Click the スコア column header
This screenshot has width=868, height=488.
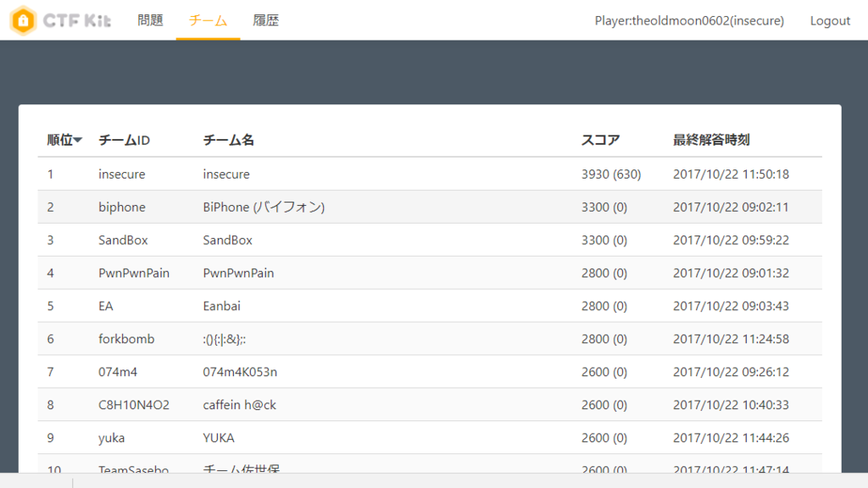(600, 140)
